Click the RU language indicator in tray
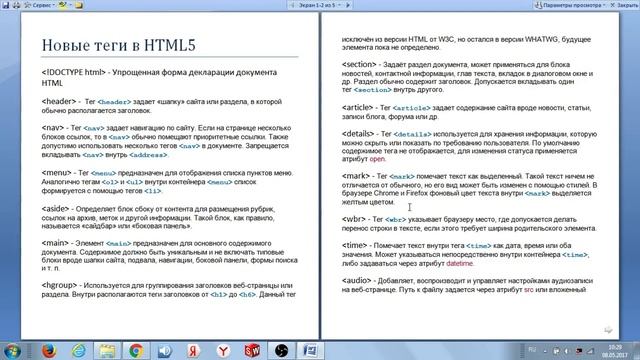640x360 pixels. tap(532, 350)
